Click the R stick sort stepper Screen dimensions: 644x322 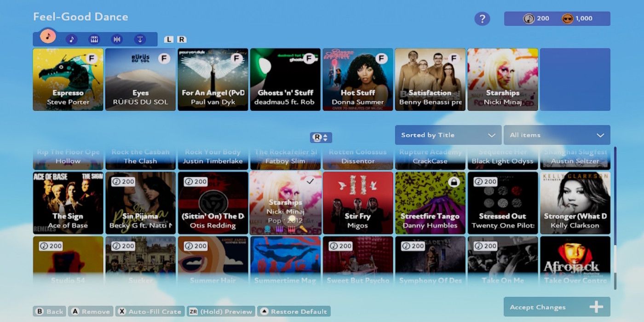321,138
